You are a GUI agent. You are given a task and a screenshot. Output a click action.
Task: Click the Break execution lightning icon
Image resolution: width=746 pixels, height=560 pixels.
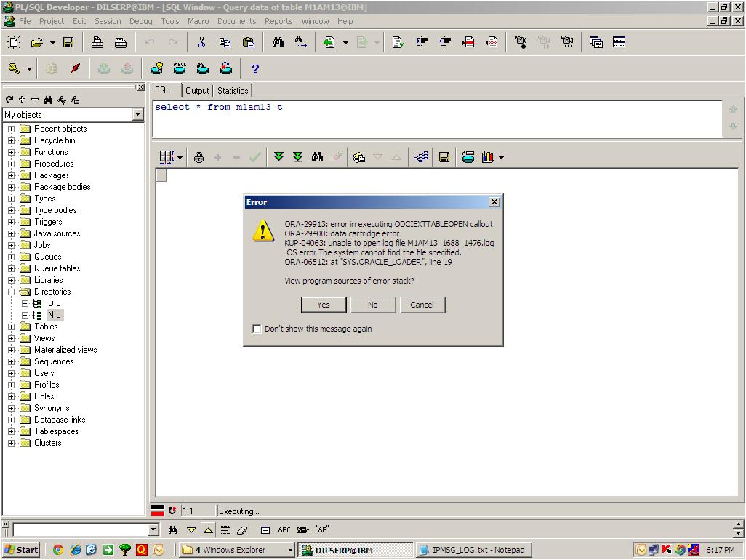(75, 69)
